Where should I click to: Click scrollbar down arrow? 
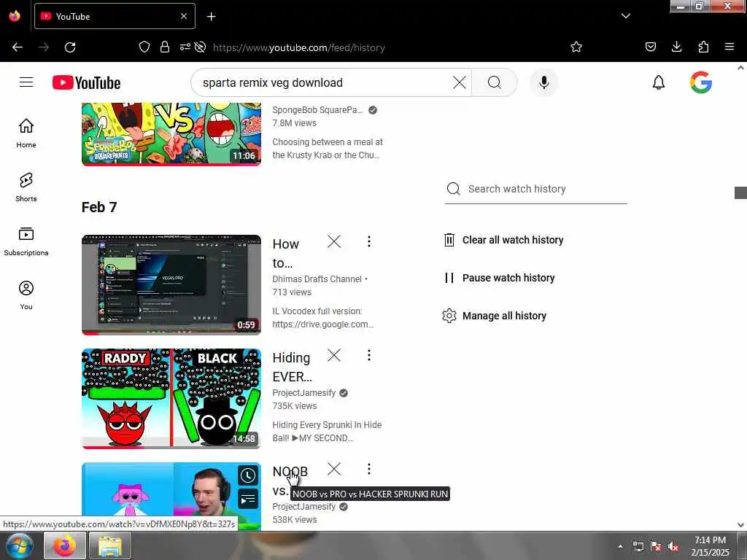[740, 524]
